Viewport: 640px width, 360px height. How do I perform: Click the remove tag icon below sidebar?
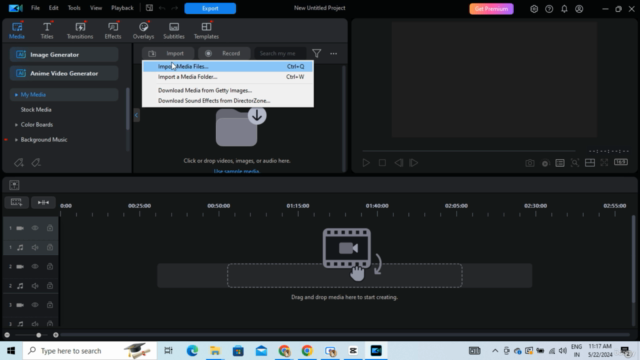pos(36,163)
